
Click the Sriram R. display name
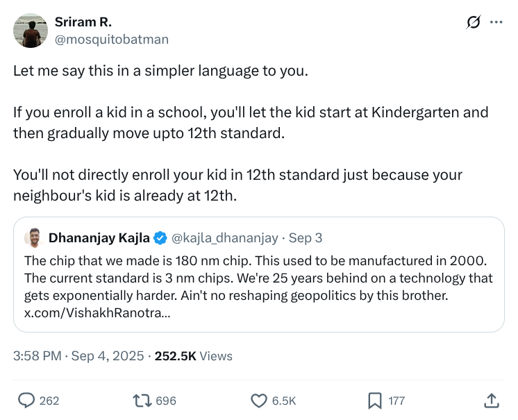tap(83, 22)
